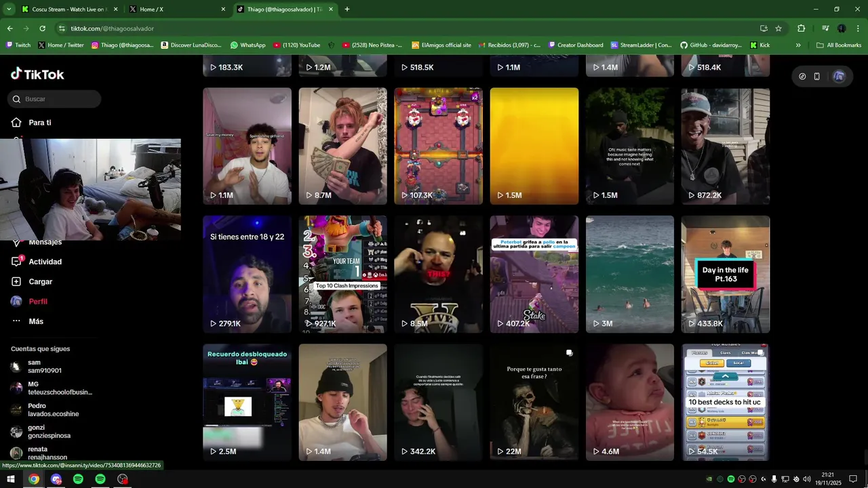Open the ocean video with 3M views
868x488 pixels.
[630, 274]
